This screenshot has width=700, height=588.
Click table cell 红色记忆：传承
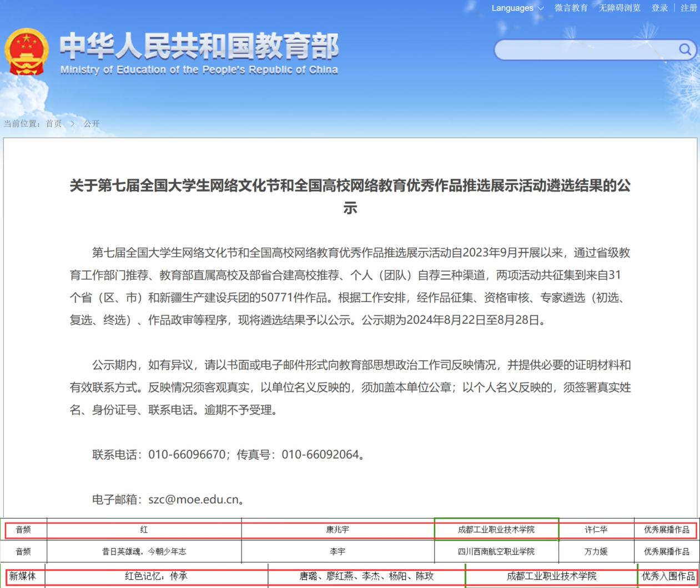point(156,576)
